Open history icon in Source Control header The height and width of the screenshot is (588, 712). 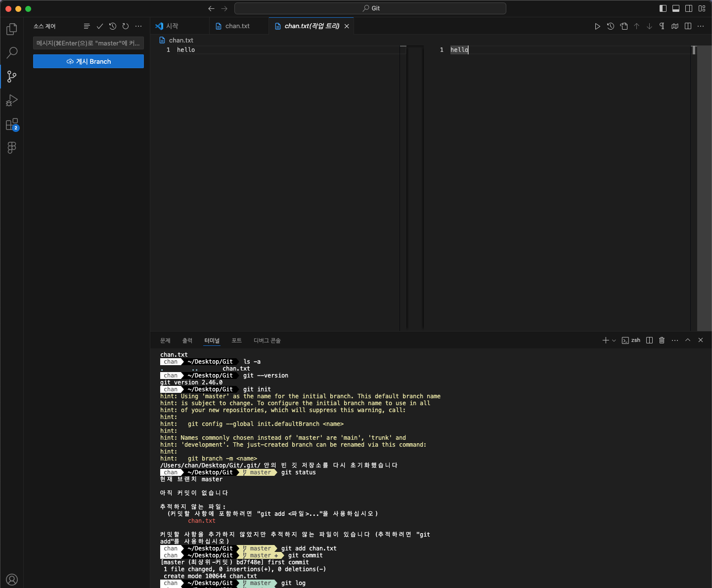(113, 26)
